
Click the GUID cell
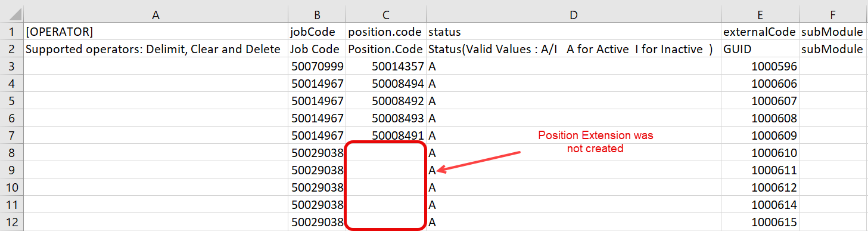(760, 50)
